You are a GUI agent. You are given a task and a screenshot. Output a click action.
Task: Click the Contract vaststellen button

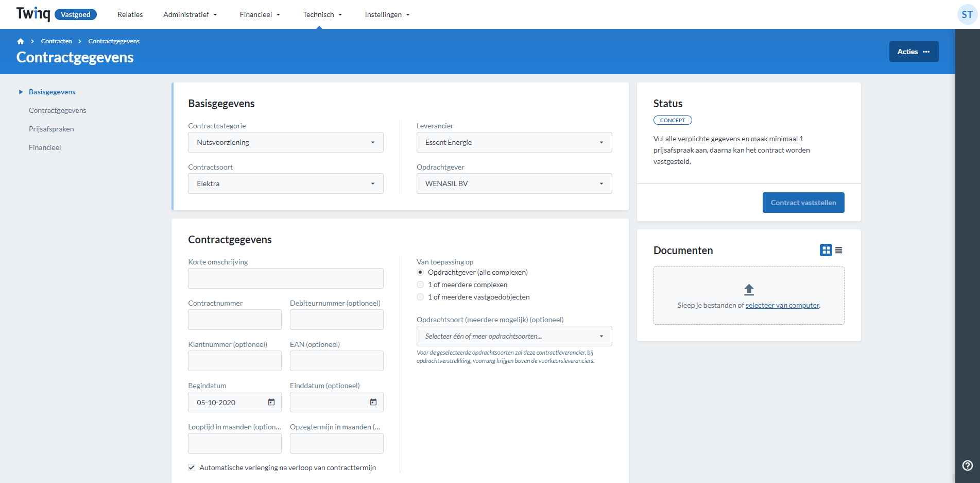coord(803,202)
